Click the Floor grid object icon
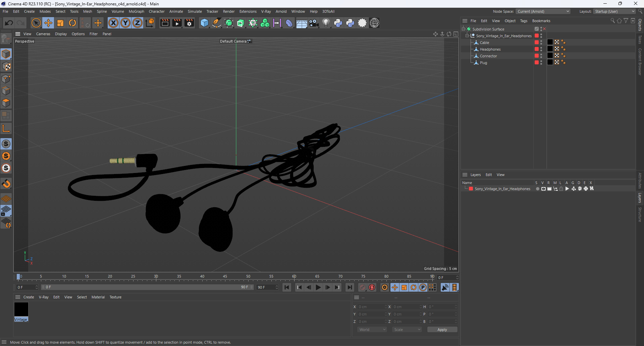Viewport: 644px width, 346px height. (302, 23)
